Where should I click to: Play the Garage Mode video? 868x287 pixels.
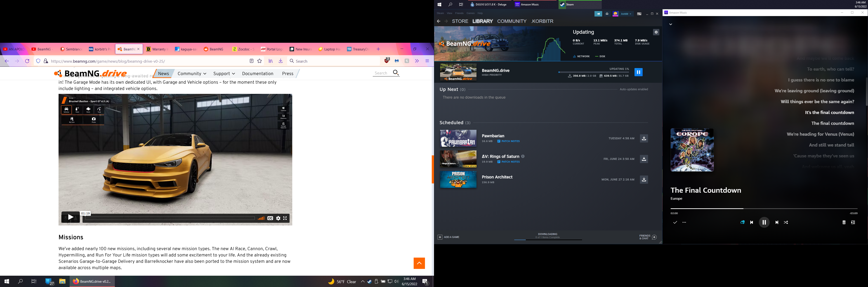pos(71,217)
